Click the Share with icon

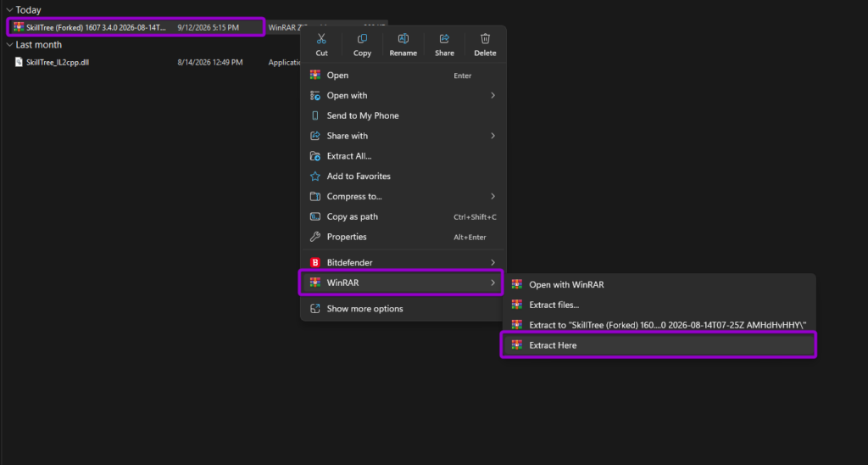315,136
